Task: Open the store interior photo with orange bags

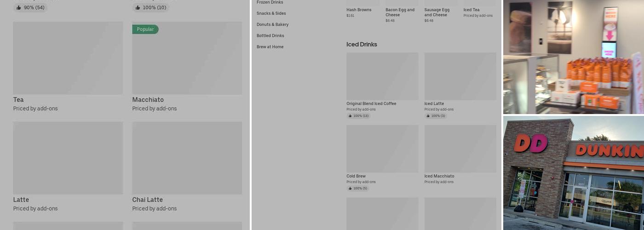Action: click(x=573, y=57)
